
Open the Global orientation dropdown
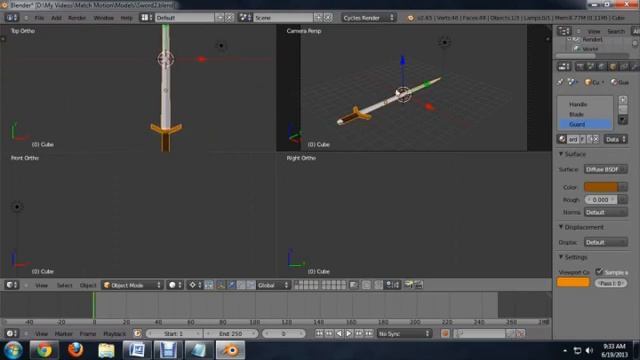(273, 285)
